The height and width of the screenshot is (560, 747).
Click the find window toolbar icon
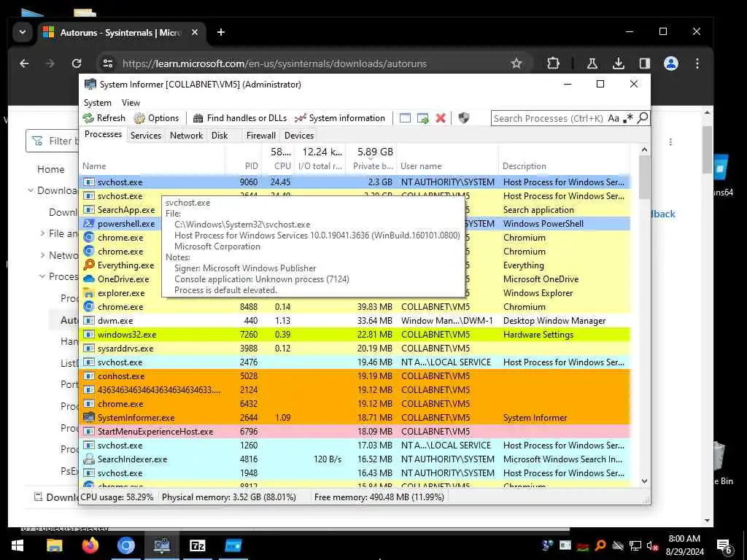click(x=405, y=118)
